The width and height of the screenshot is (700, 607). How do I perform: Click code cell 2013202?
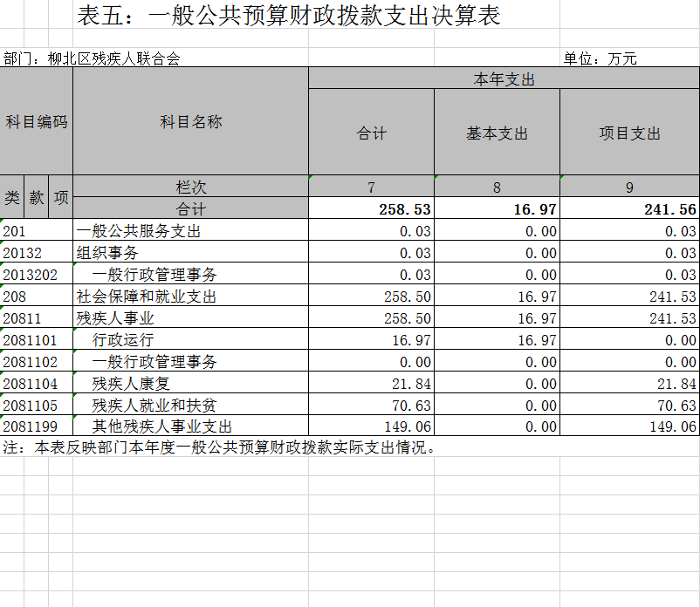[36, 275]
